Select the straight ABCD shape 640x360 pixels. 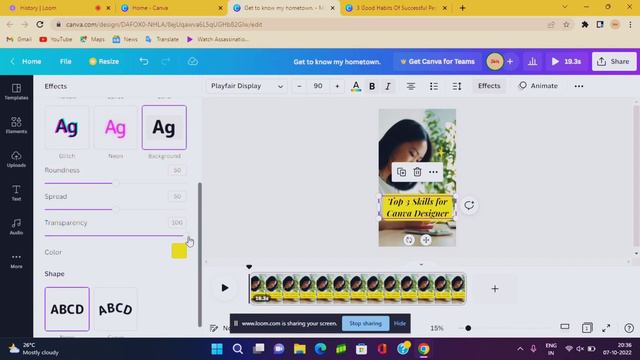point(67,309)
